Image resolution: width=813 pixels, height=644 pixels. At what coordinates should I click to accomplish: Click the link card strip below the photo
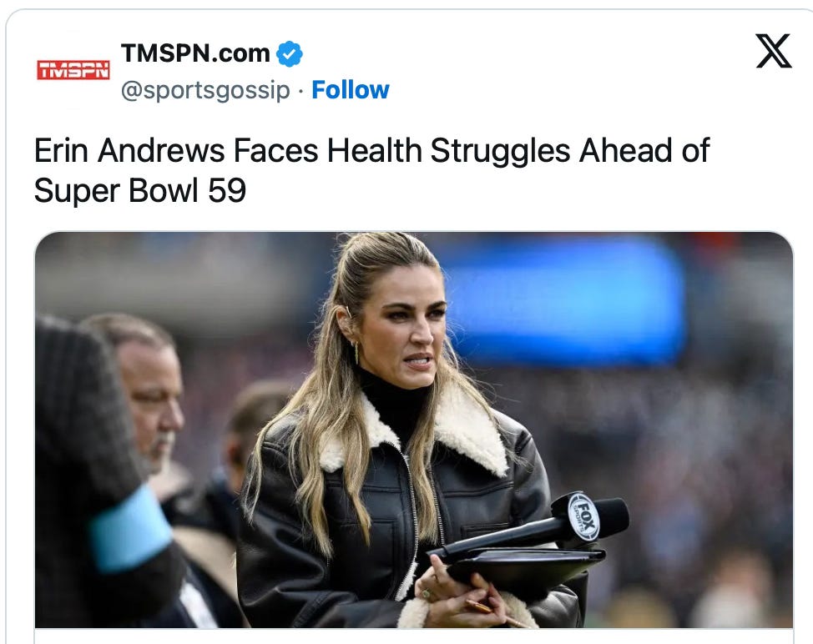coord(414,636)
